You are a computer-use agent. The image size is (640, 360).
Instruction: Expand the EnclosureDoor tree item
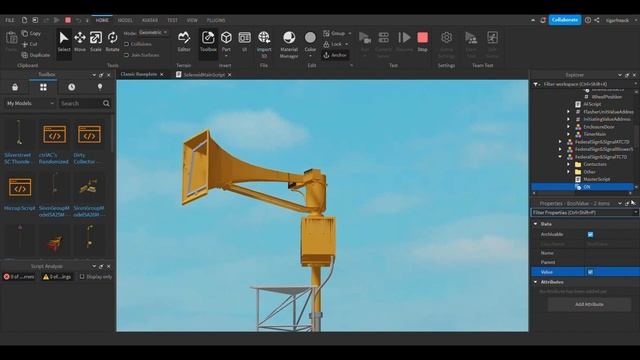[568, 127]
